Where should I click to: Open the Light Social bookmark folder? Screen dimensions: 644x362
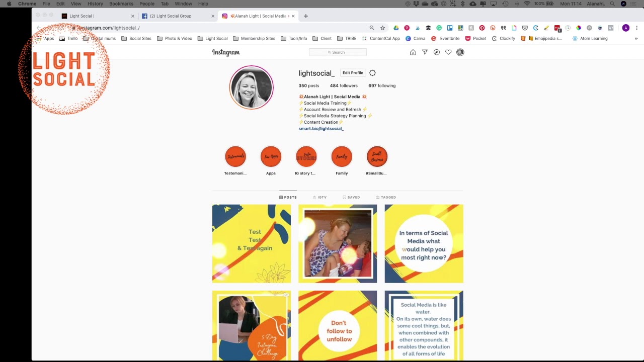tap(213, 39)
